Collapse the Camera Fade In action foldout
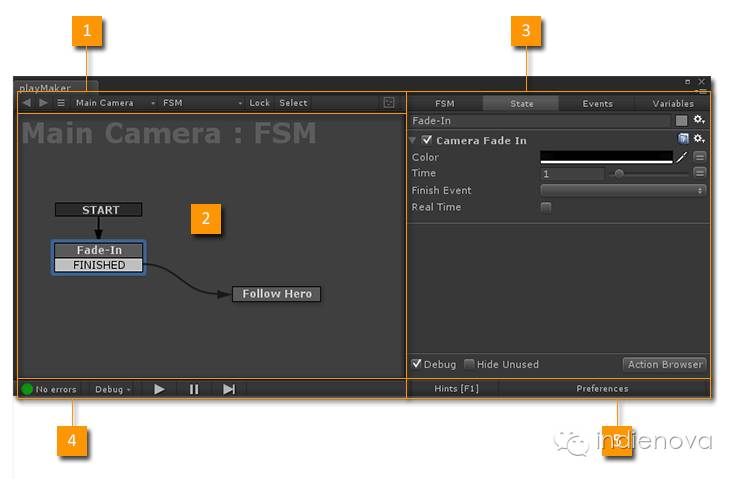This screenshot has width=737, height=479. pyautogui.click(x=412, y=140)
